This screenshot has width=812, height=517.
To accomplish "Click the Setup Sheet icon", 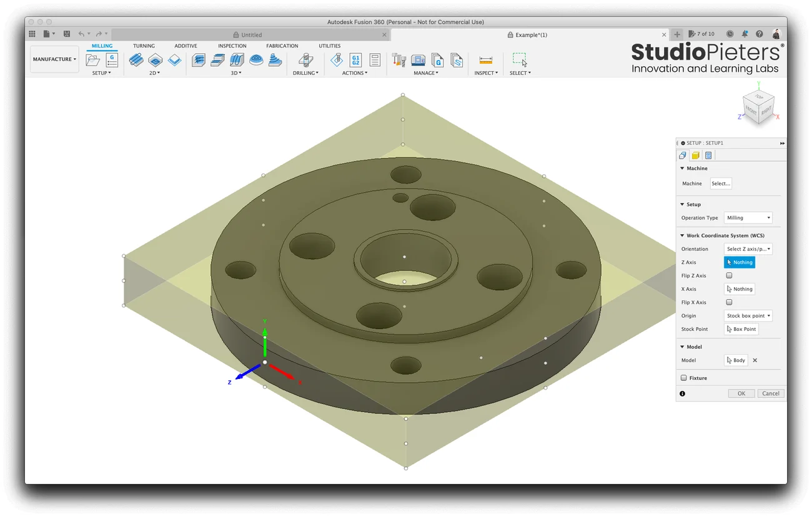I will tap(375, 60).
